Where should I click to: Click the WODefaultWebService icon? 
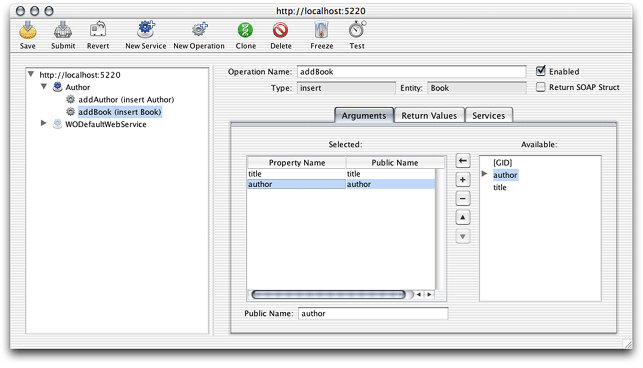58,124
